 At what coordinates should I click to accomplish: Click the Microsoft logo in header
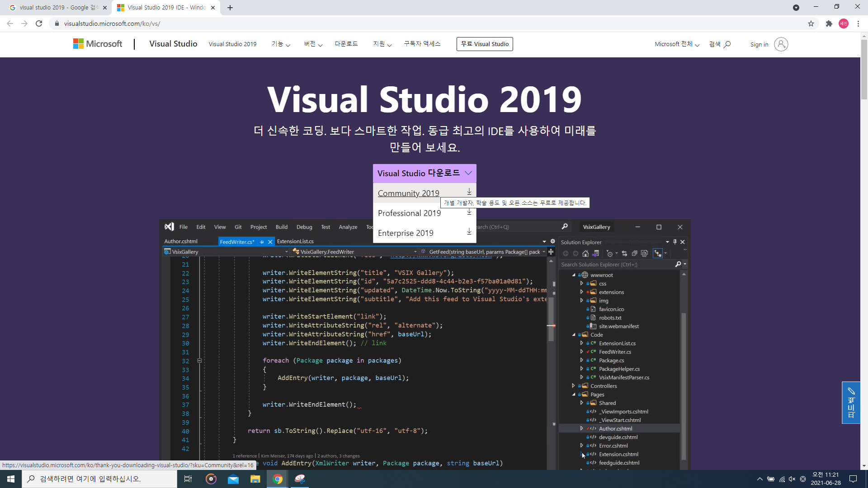point(98,44)
